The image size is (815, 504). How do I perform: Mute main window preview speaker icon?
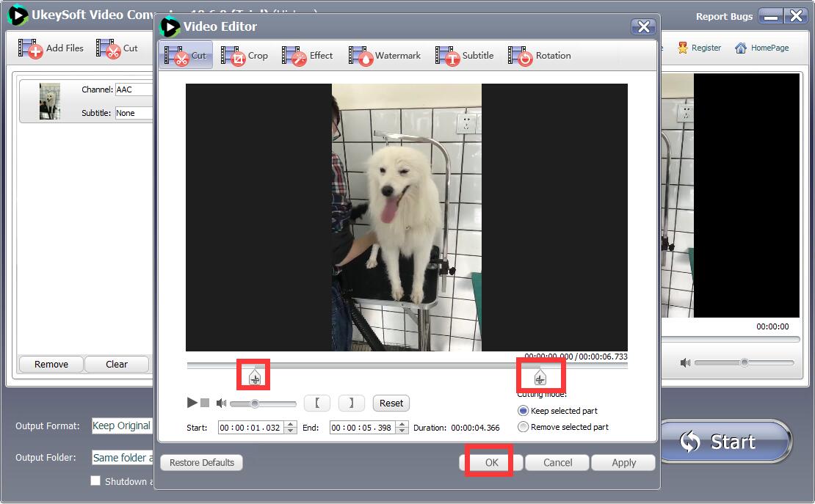coord(685,362)
